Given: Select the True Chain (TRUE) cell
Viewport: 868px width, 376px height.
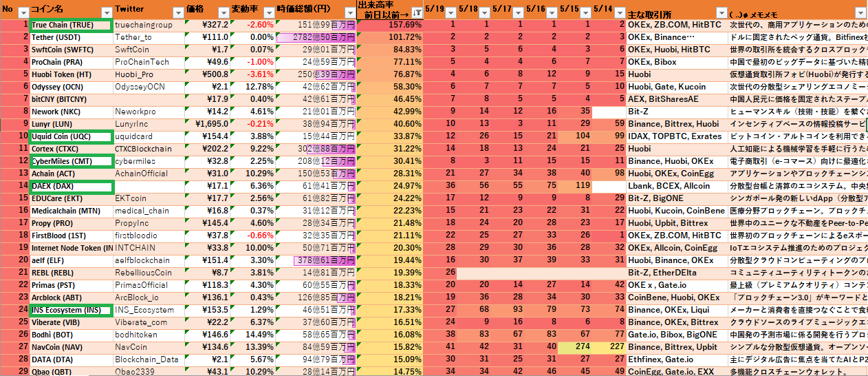Looking at the screenshot, I should click(x=71, y=25).
